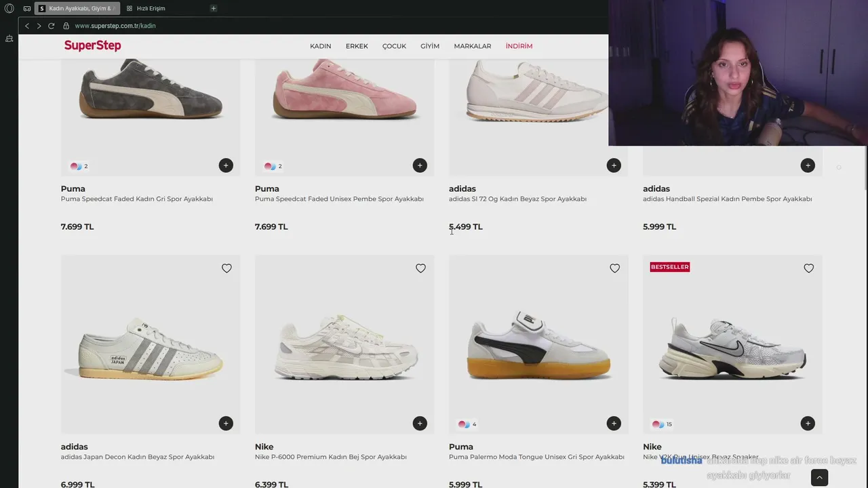Open the Opera browser menu icon
Screen dimensions: 868x488
click(9, 8)
